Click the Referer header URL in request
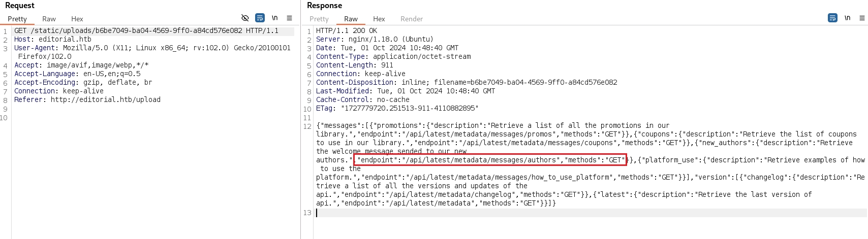Screen dimensions: 868x239 coord(105,99)
